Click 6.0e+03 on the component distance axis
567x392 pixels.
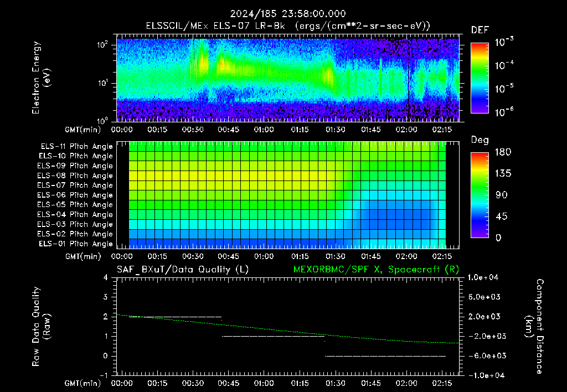point(484,297)
